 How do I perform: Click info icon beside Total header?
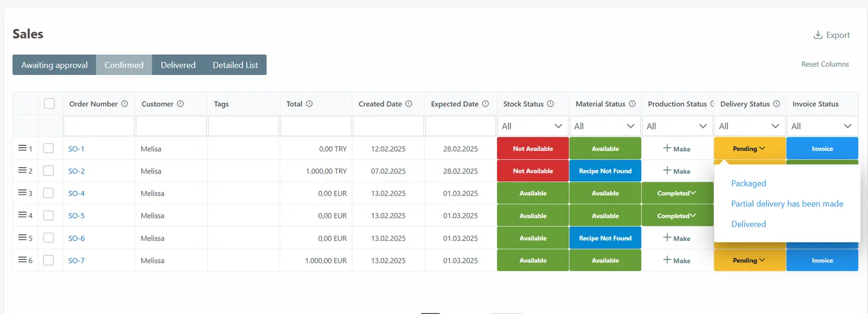pos(309,104)
